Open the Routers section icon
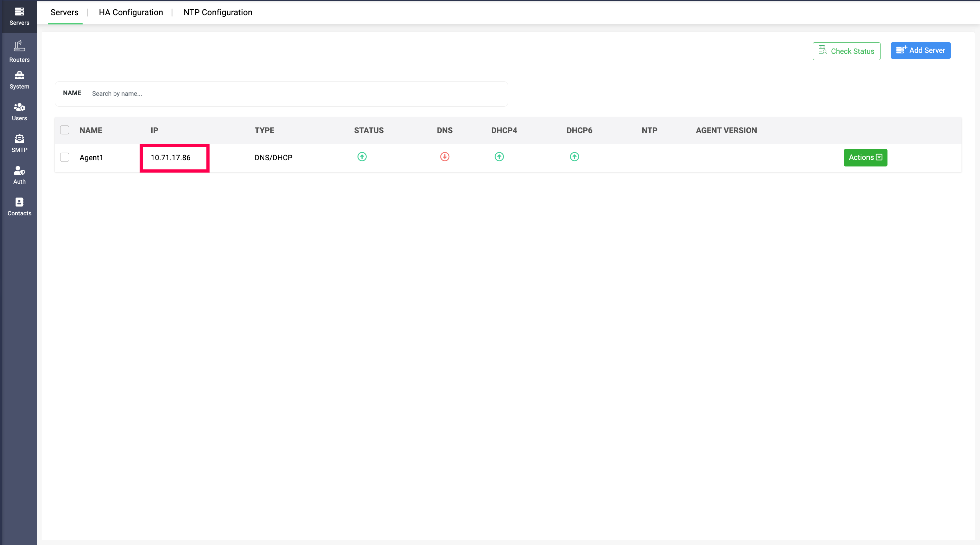 pos(19,51)
